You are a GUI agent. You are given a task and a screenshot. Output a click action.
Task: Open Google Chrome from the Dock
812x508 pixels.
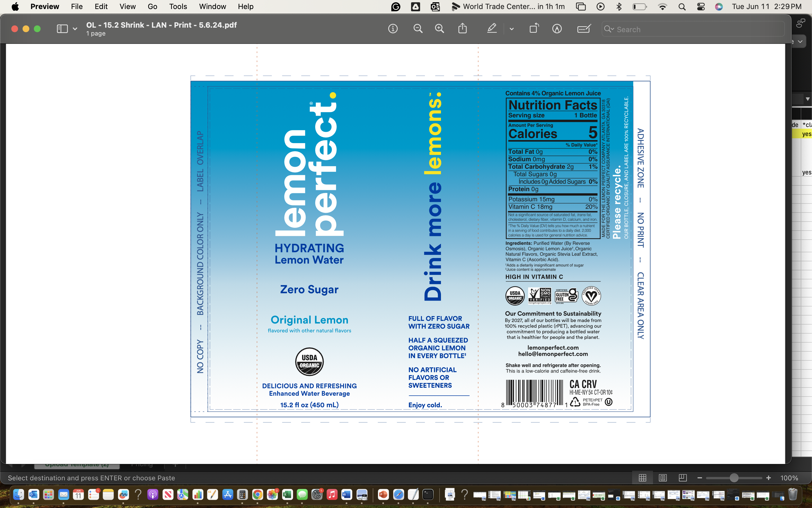point(257,494)
